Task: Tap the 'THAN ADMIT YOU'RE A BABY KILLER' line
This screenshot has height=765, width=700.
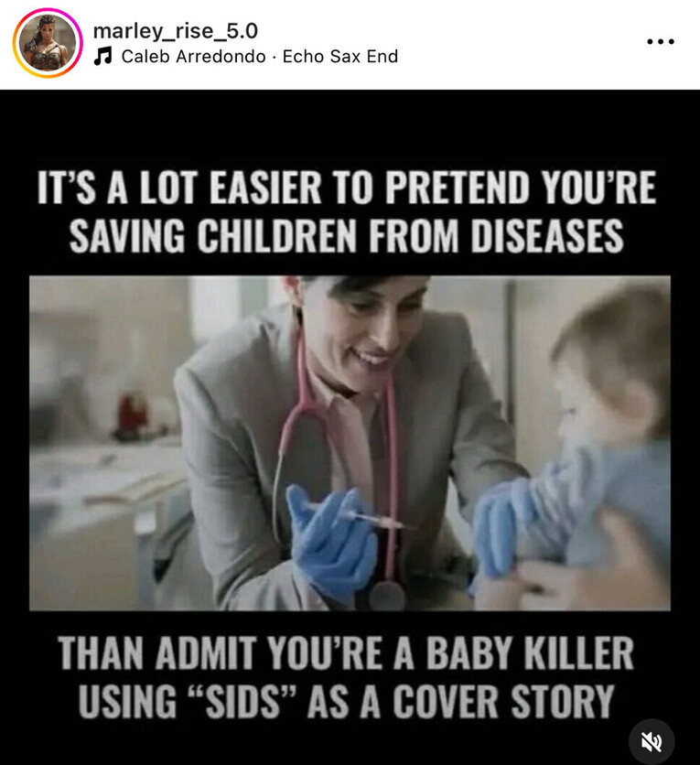Action: [x=346, y=652]
